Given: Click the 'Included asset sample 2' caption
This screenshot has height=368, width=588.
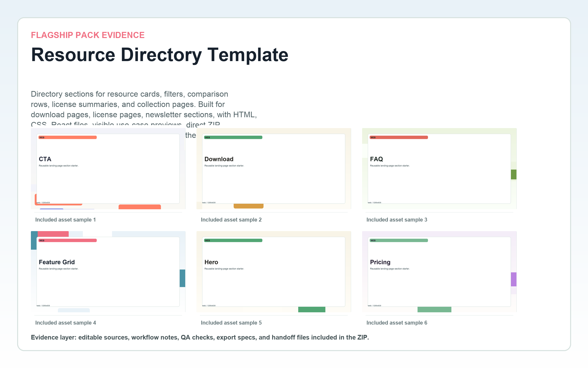Looking at the screenshot, I should click(231, 220).
